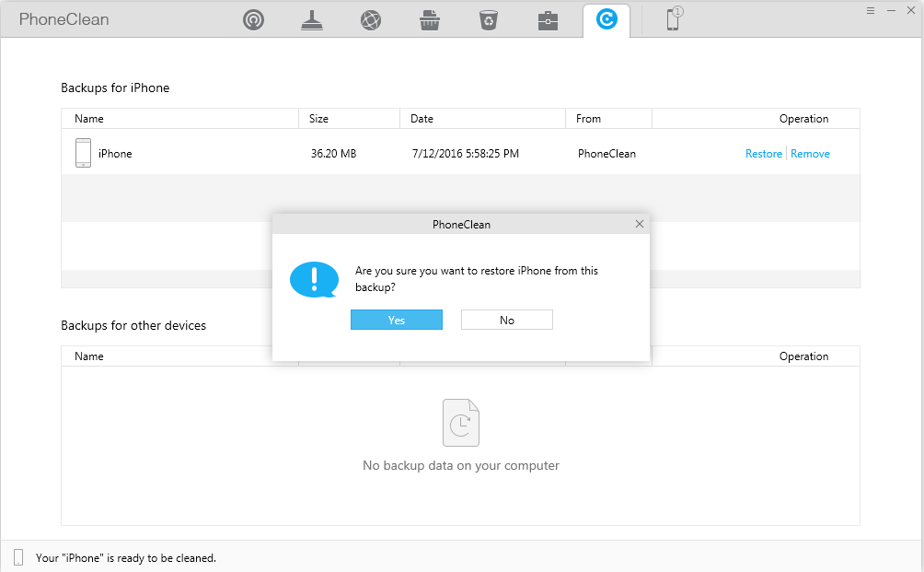Open the System Clean recycle bin icon

pyautogui.click(x=488, y=19)
